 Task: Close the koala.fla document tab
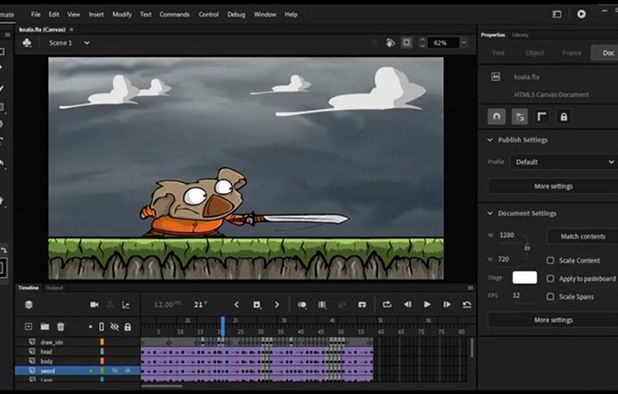click(71, 30)
